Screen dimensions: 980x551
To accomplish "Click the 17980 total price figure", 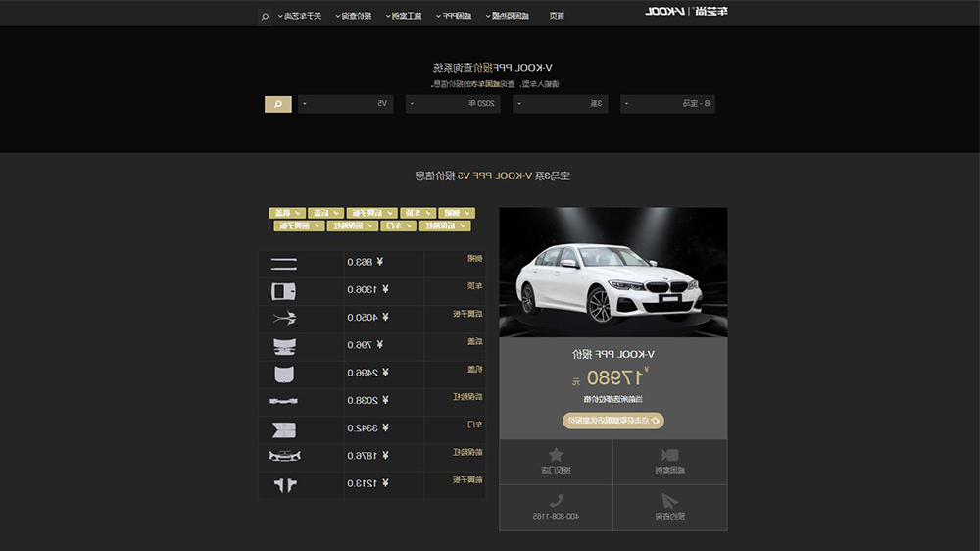I will click(x=614, y=377).
